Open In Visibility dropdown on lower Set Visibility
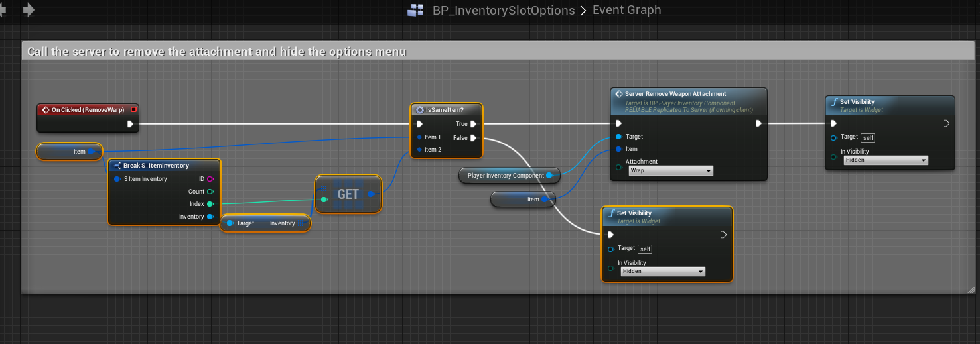 pyautogui.click(x=662, y=272)
